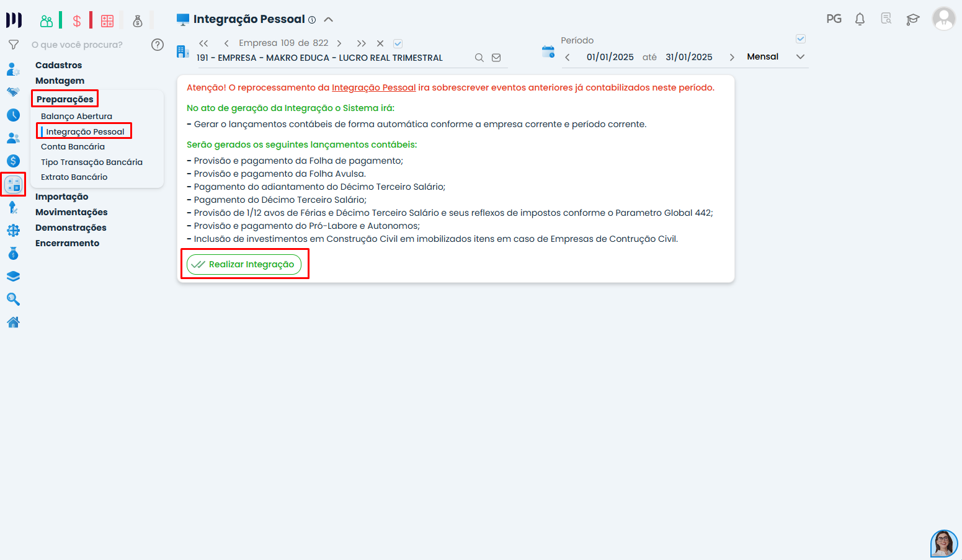The height and width of the screenshot is (560, 962).
Task: Open the handshake sidebar icon
Action: (13, 92)
